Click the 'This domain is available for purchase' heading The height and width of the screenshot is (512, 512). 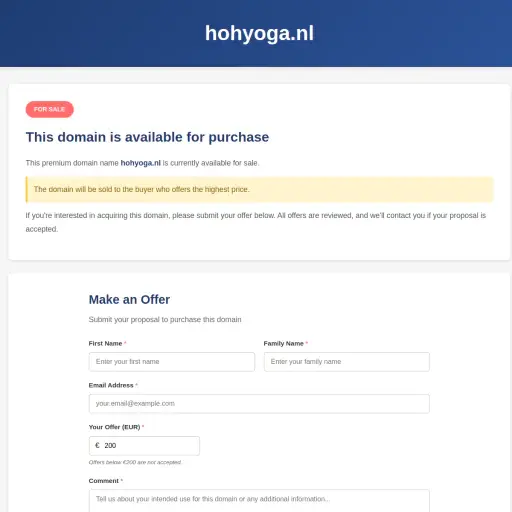pyautogui.click(x=147, y=137)
